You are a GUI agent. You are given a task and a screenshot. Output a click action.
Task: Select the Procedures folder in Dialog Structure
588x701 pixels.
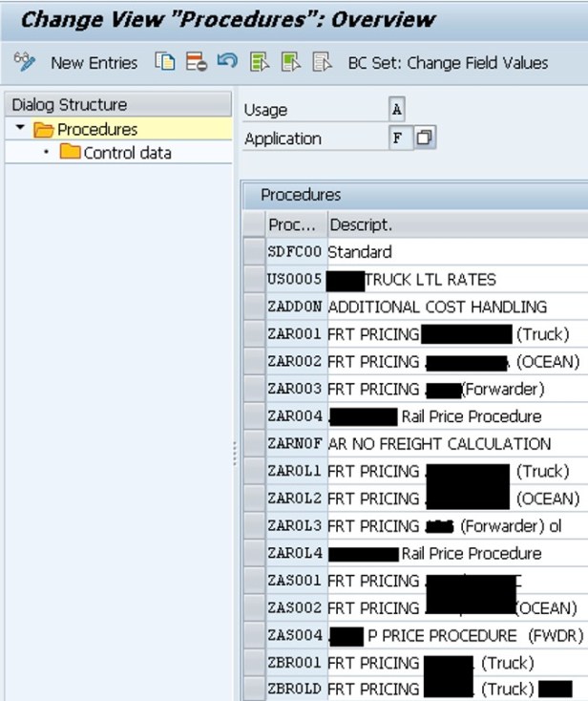pos(96,129)
